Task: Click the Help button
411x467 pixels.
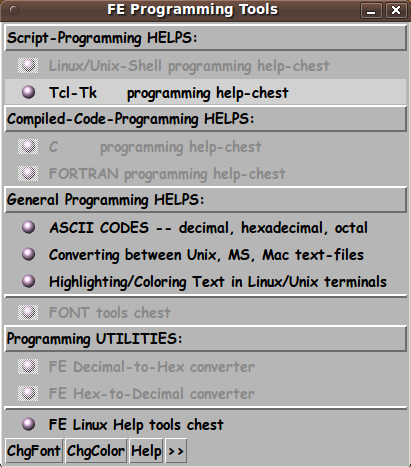Action: click(146, 451)
